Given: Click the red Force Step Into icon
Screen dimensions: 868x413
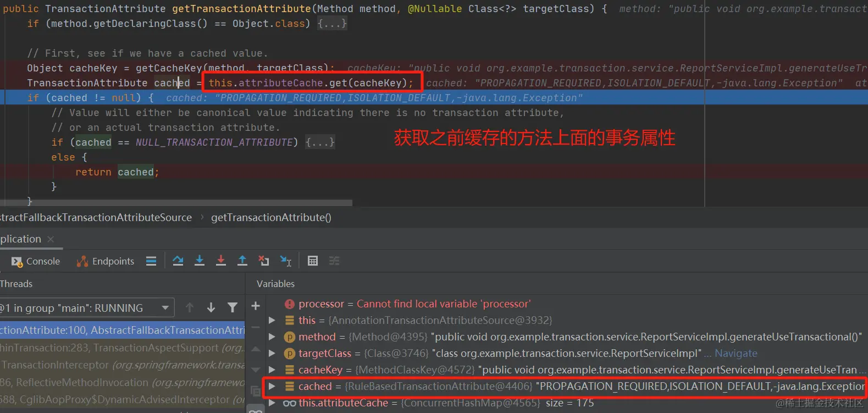Looking at the screenshot, I should [x=221, y=261].
